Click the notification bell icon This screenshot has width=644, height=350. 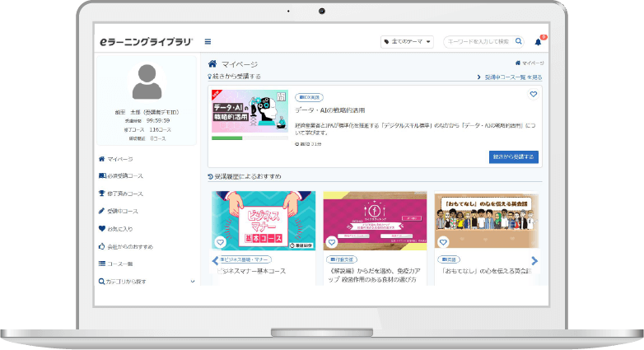(x=539, y=41)
